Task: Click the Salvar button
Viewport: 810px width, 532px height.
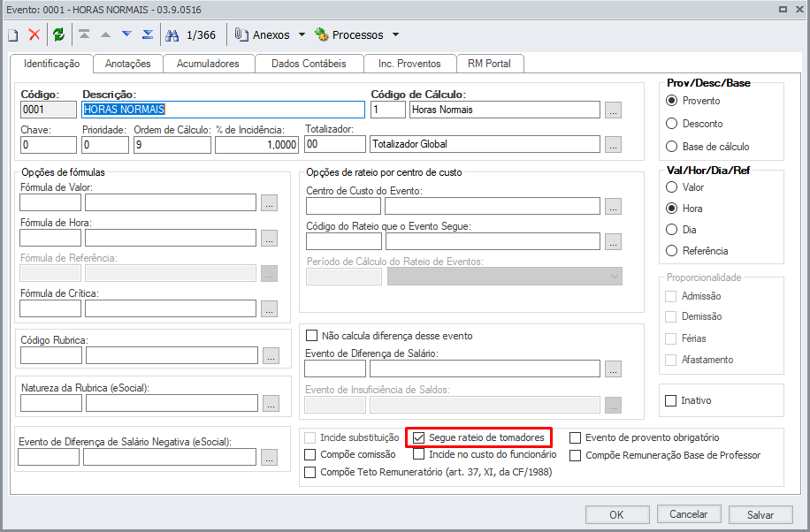Action: (760, 514)
